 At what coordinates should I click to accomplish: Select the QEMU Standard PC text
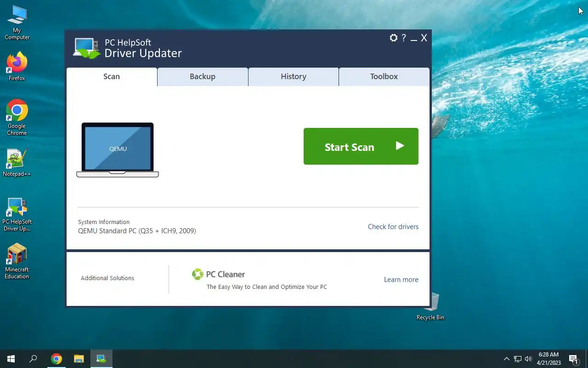pos(137,231)
